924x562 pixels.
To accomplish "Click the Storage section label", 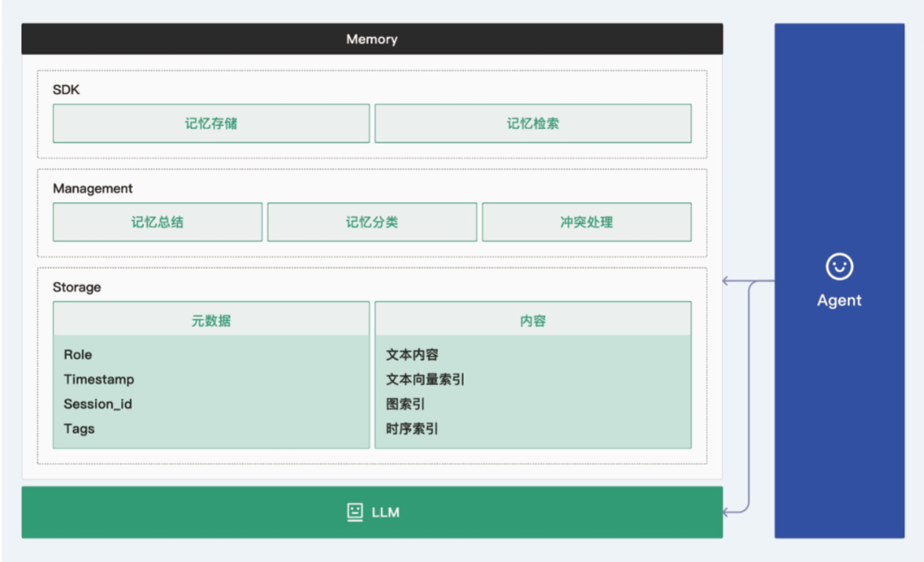I will click(x=77, y=287).
